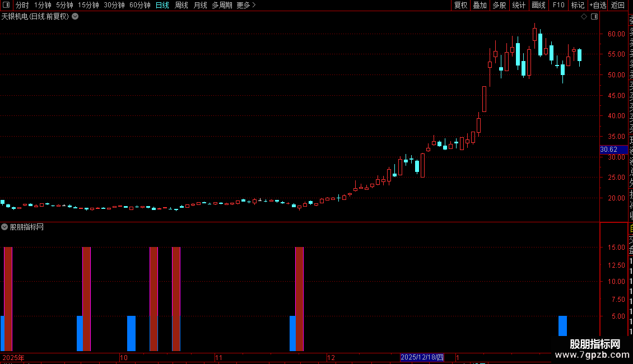Click month 12 label on the time axis
Screen dimensions: 633x364
coord(331,357)
